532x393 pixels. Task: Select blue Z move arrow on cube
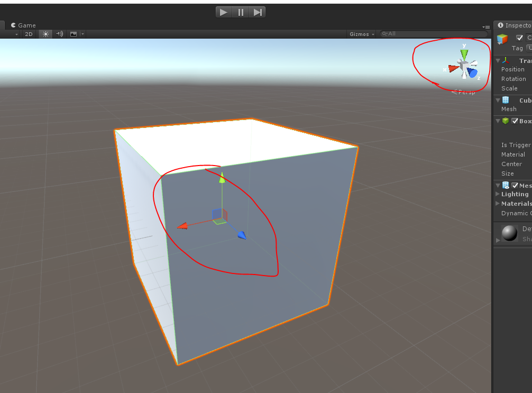click(x=242, y=235)
